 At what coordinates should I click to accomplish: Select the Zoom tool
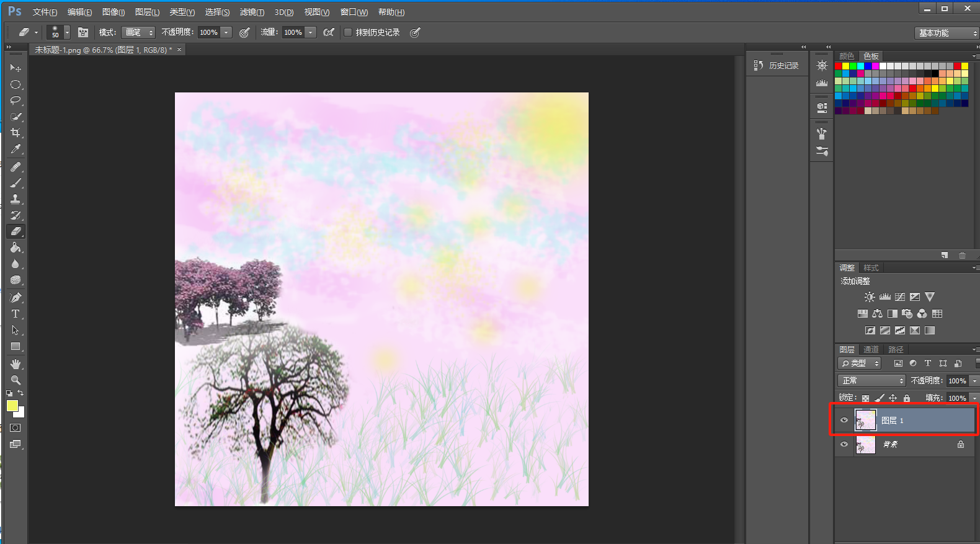(x=16, y=380)
